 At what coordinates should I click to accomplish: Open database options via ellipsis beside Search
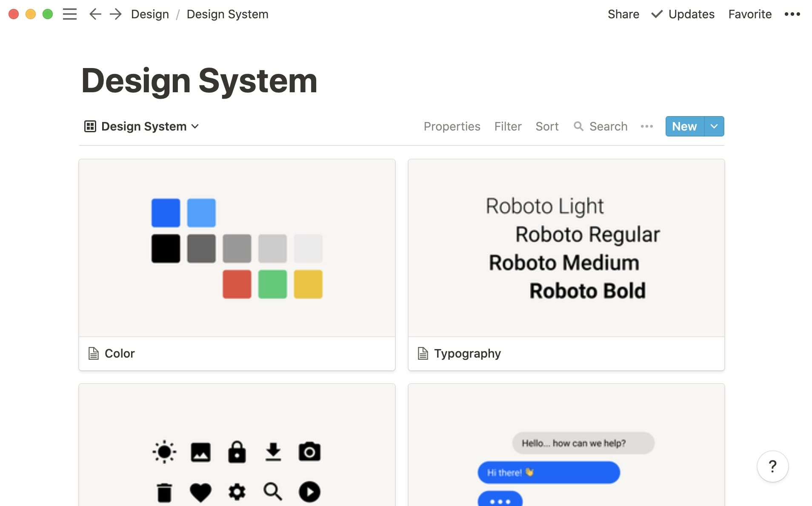click(x=646, y=126)
